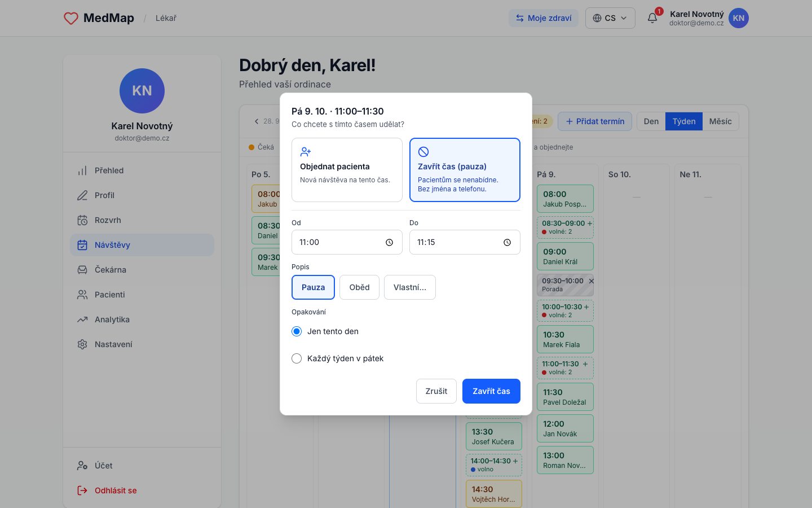Image resolution: width=812 pixels, height=508 pixels.
Task: Open the notifications bell
Action: click(x=652, y=18)
